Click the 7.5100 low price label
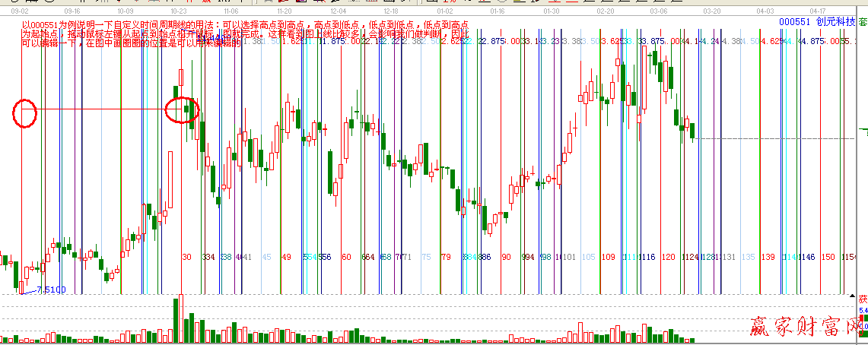 coord(51,290)
